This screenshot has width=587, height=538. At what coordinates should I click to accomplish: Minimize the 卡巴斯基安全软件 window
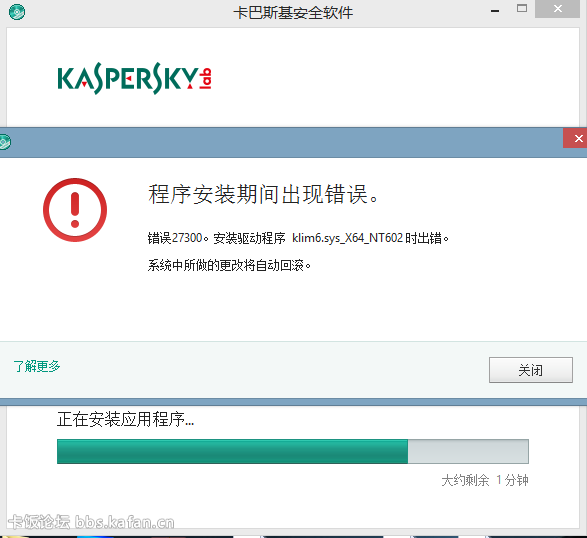(x=495, y=10)
